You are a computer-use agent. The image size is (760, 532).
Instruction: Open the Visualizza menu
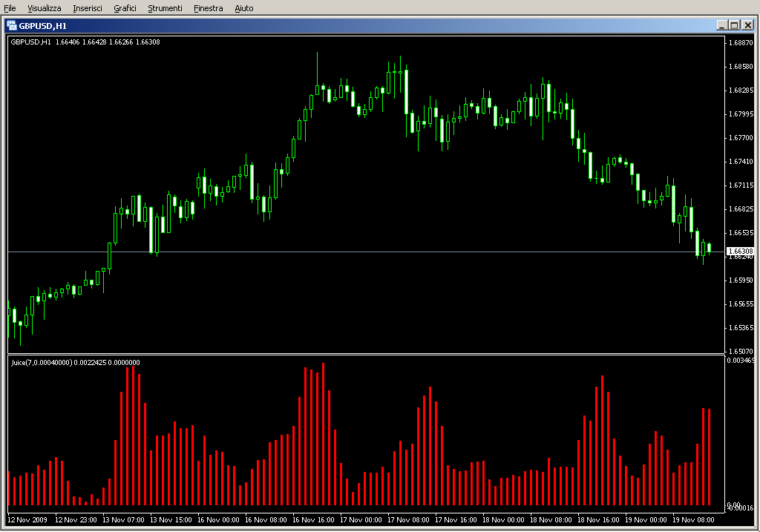coord(45,8)
